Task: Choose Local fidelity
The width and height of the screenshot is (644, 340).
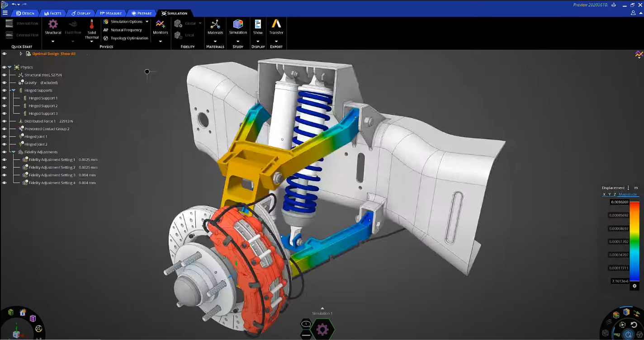Action: pos(185,35)
